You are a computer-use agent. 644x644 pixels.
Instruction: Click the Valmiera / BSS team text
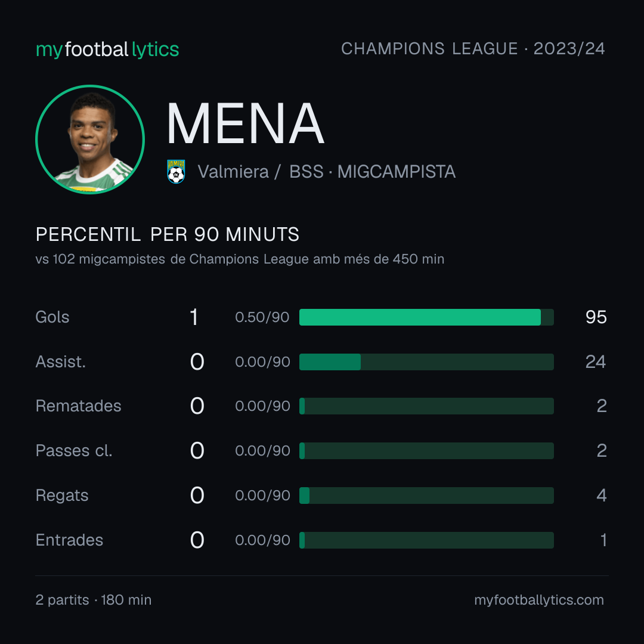[261, 172]
